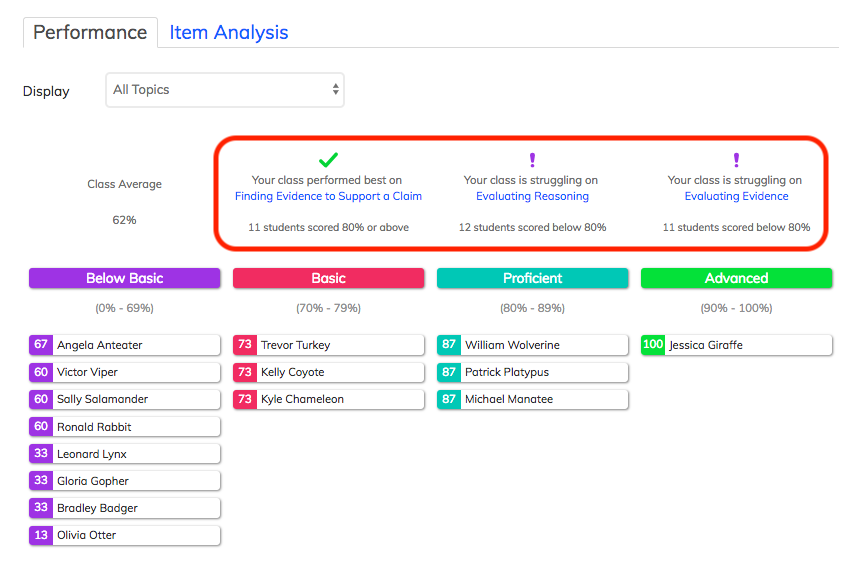The height and width of the screenshot is (564, 867).
Task: Select the Proficient category header
Action: click(532, 278)
